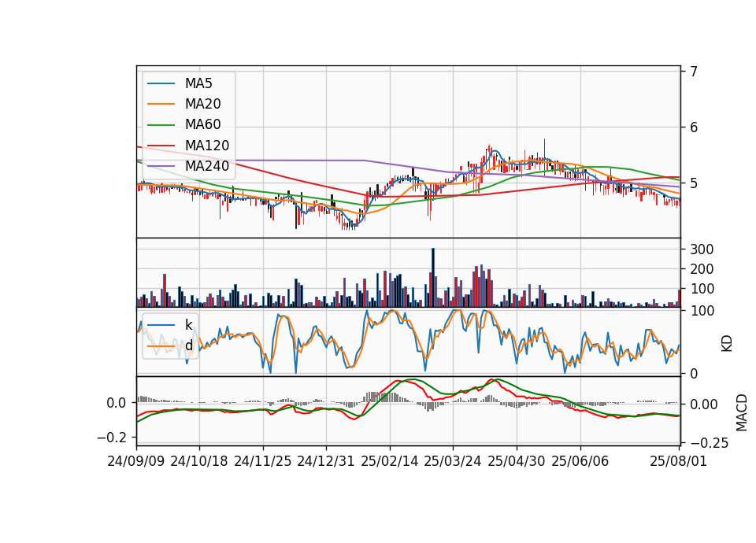This screenshot has height=543, width=756.
Task: Click the volume axis value 200
Action: (x=702, y=269)
